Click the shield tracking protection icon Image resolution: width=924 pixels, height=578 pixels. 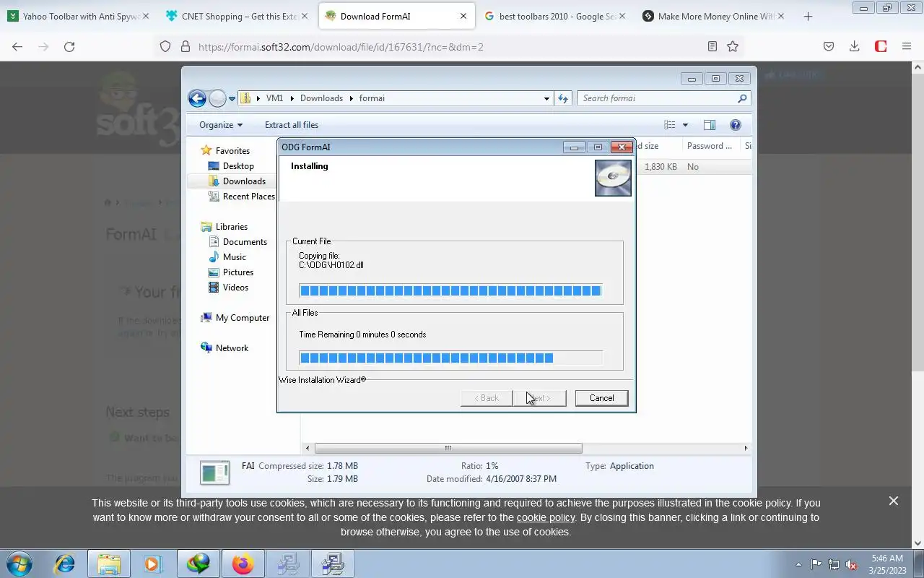(x=165, y=46)
